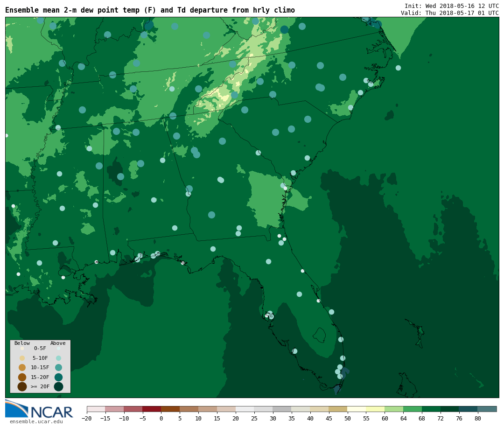504x427 pixels.
Task: Select the Below >= 20F dark brown circle
Action: point(22,386)
